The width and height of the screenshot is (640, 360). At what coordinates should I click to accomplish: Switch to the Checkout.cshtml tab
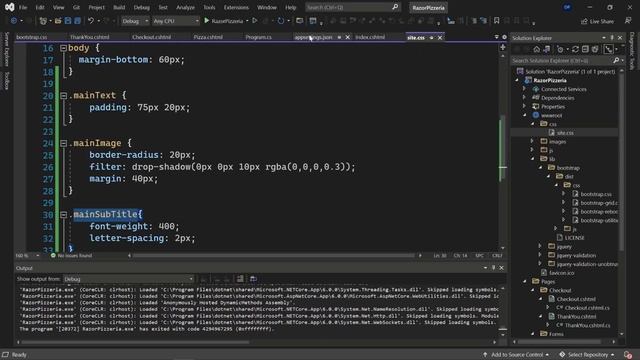pos(151,37)
